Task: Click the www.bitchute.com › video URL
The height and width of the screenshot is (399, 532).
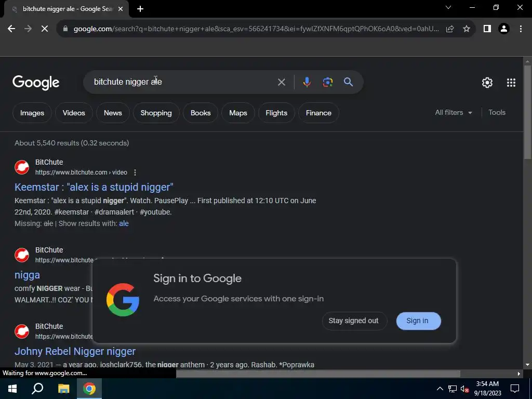Action: coord(81,172)
